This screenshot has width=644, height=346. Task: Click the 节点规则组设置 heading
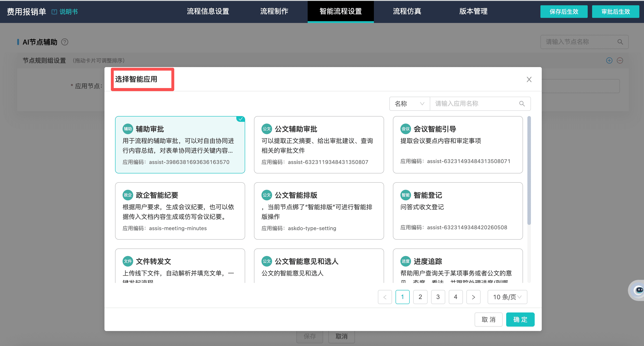(x=44, y=61)
